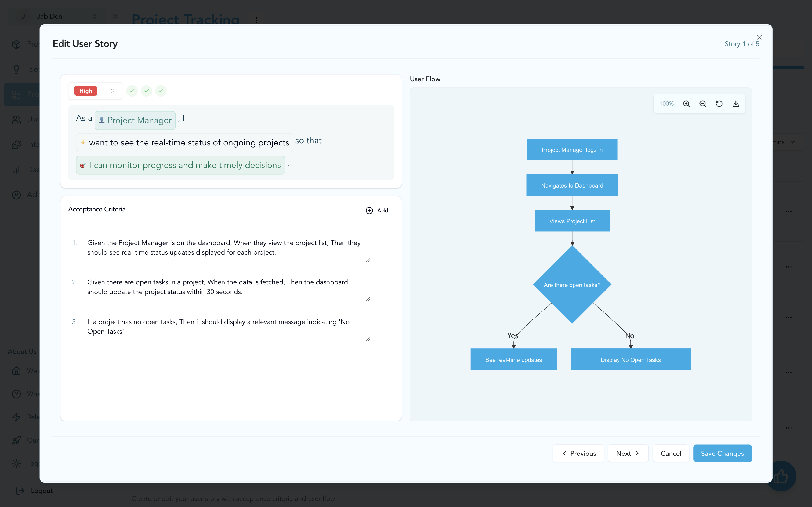Viewport: 812px width, 507px height.
Task: Close the Edit User Story dialog
Action: coord(759,37)
